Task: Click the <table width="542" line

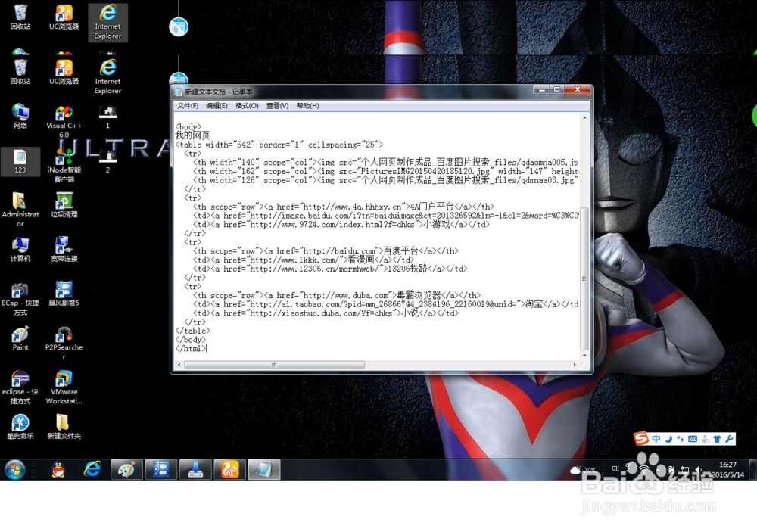Action: tap(279, 145)
